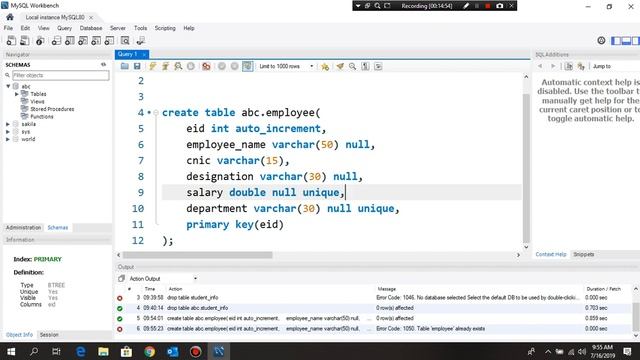Toggle invisible characters display icon

point(365,66)
